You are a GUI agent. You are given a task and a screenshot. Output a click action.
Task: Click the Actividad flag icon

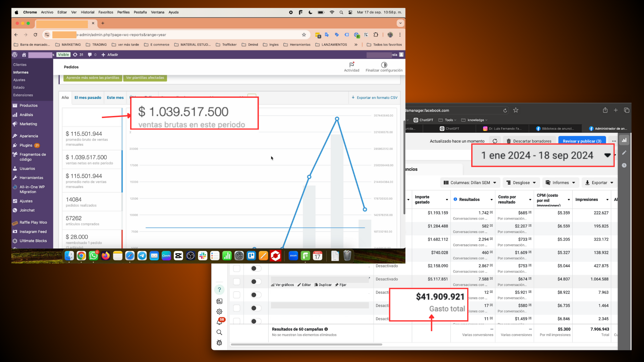click(352, 65)
